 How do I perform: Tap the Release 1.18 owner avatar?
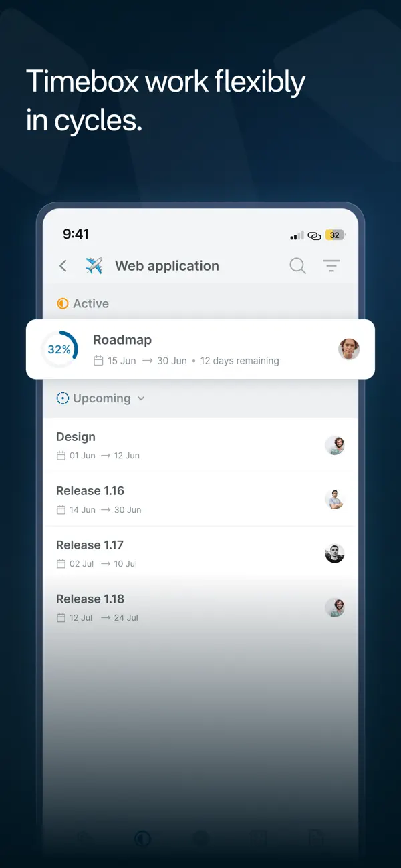coord(335,607)
